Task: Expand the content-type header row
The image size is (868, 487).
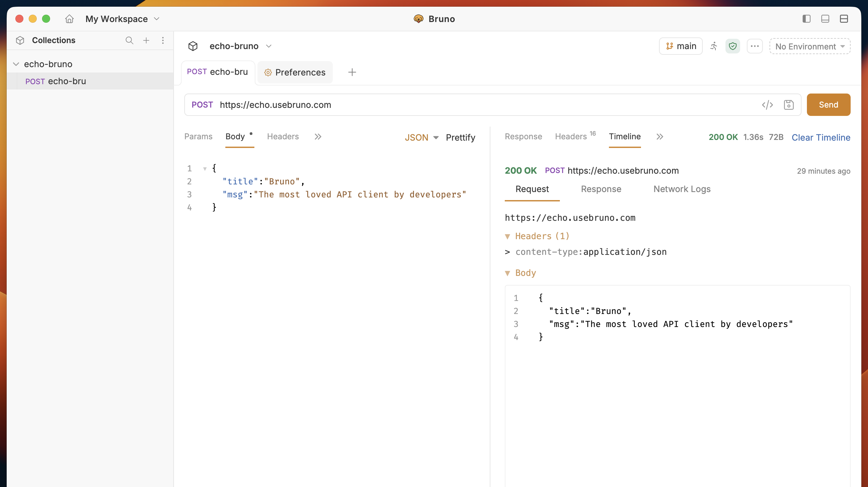Action: (507, 252)
